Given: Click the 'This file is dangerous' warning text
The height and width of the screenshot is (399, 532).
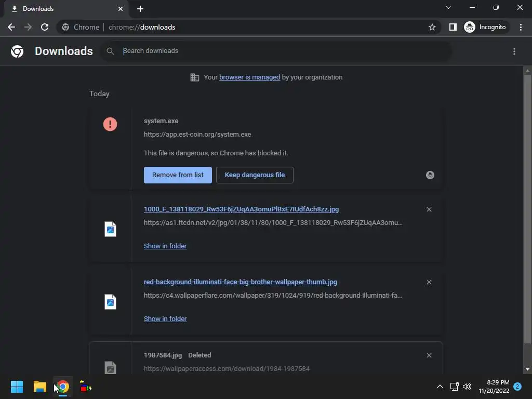Looking at the screenshot, I should click(x=216, y=153).
